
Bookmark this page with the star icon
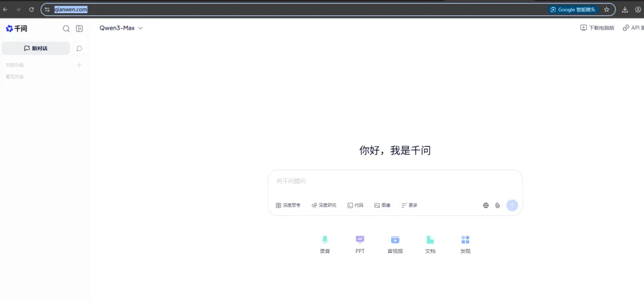[606, 10]
